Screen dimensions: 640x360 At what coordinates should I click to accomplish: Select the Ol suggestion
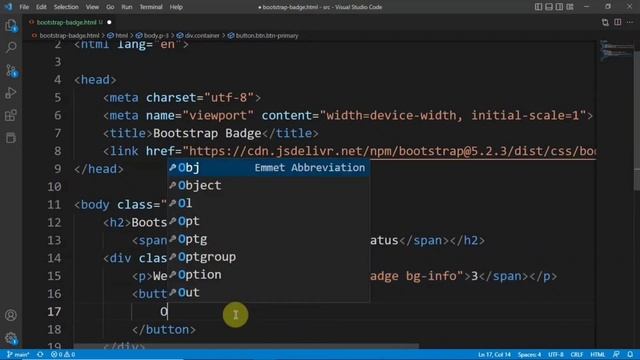click(269, 203)
